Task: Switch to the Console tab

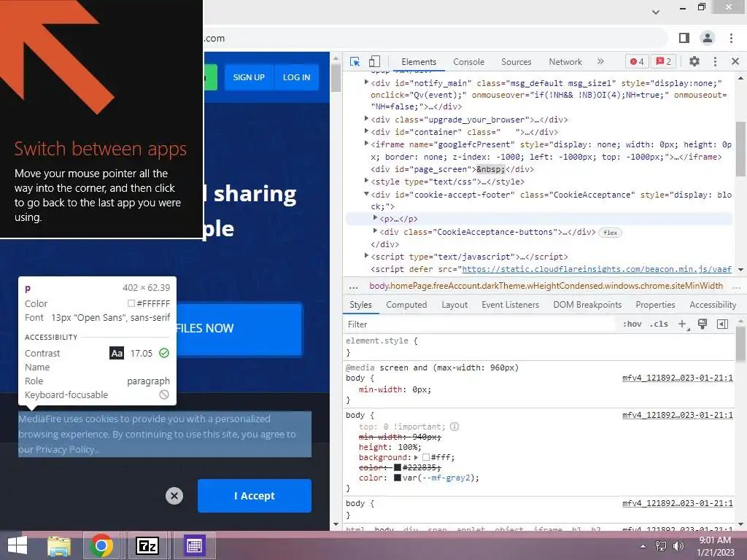Action: 469,62
